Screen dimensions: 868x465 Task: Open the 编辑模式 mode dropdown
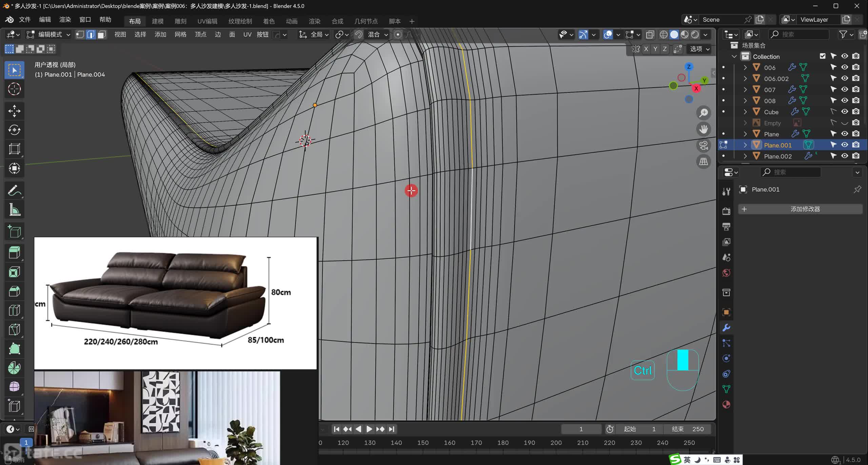(49, 35)
